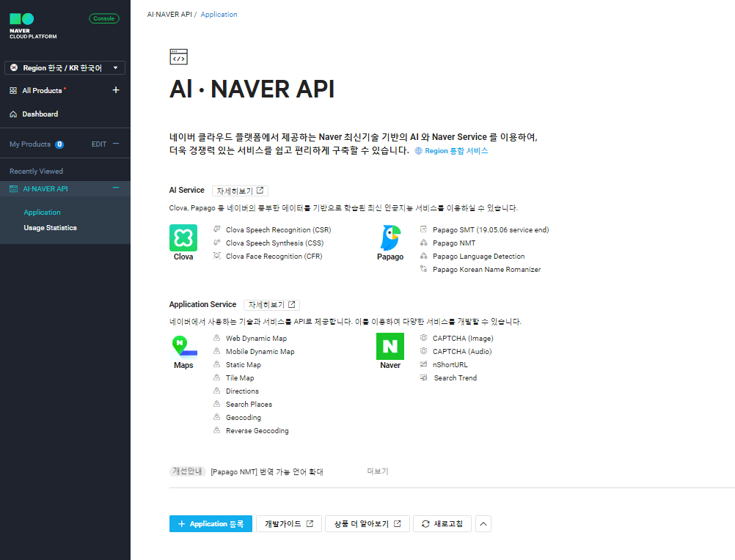Select AI·NAVER API in Recently Viewed
735x560 pixels.
pos(45,188)
